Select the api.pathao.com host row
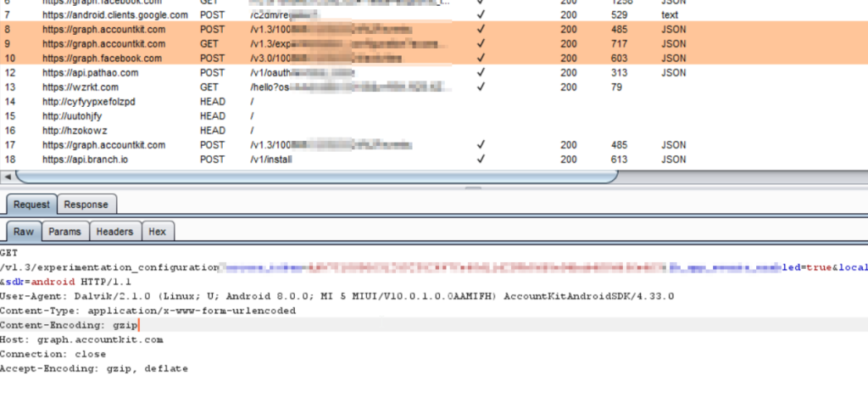This screenshot has width=868, height=398. pyautogui.click(x=90, y=73)
